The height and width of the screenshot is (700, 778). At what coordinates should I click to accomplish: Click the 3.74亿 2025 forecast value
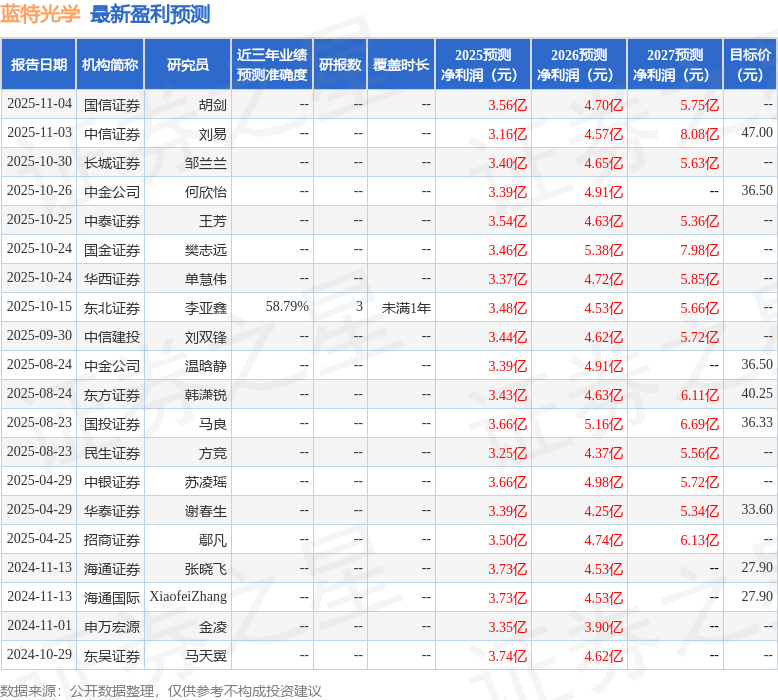pyautogui.click(x=508, y=656)
